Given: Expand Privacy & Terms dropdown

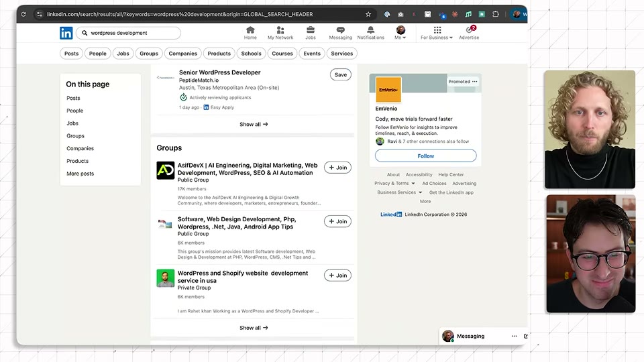Looking at the screenshot, I should 394,184.
